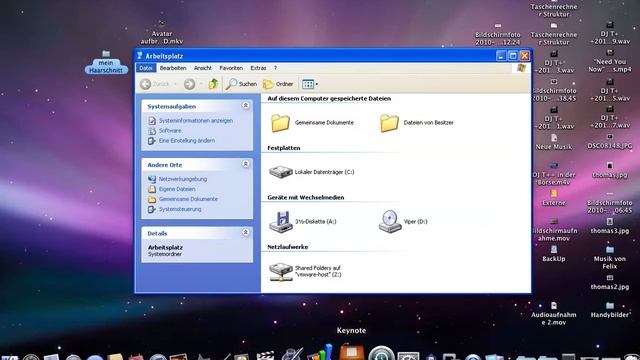Click 'Festplatten' group header text
Image resolution: width=640 pixels, height=360 pixels.
coord(284,148)
